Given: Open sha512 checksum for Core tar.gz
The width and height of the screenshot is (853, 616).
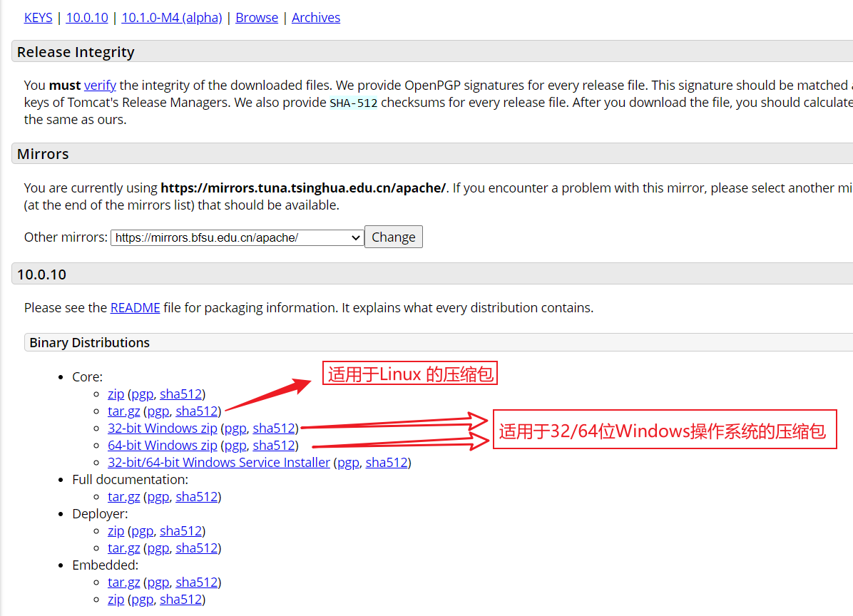Looking at the screenshot, I should point(196,411).
